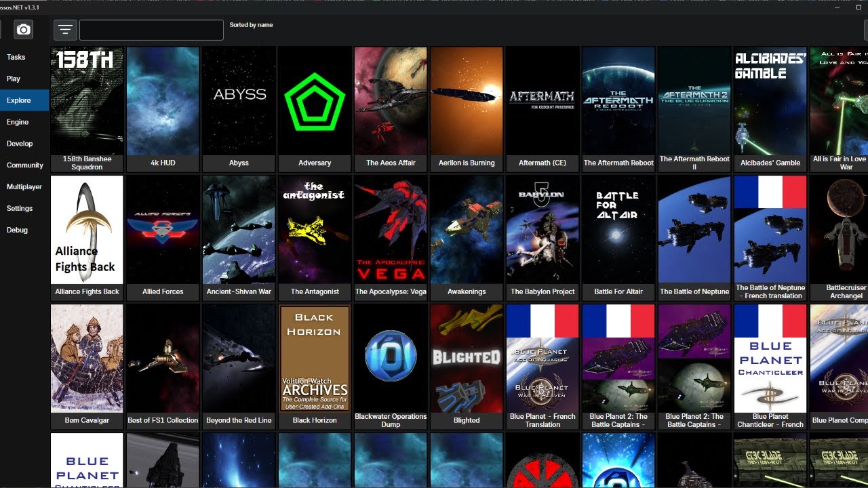Viewport: 868px width, 488px height.
Task: Click the 'Sorted by name' label
Action: 251,25
